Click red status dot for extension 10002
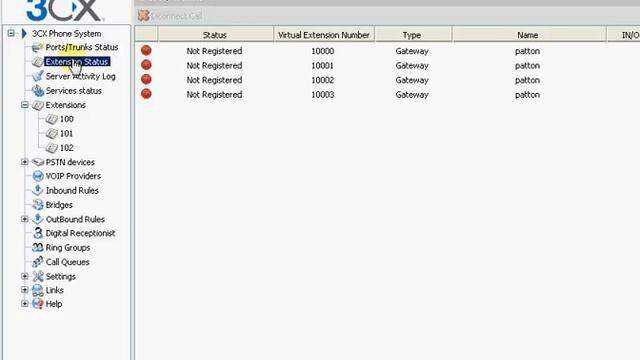The width and height of the screenshot is (640, 360). click(x=146, y=80)
